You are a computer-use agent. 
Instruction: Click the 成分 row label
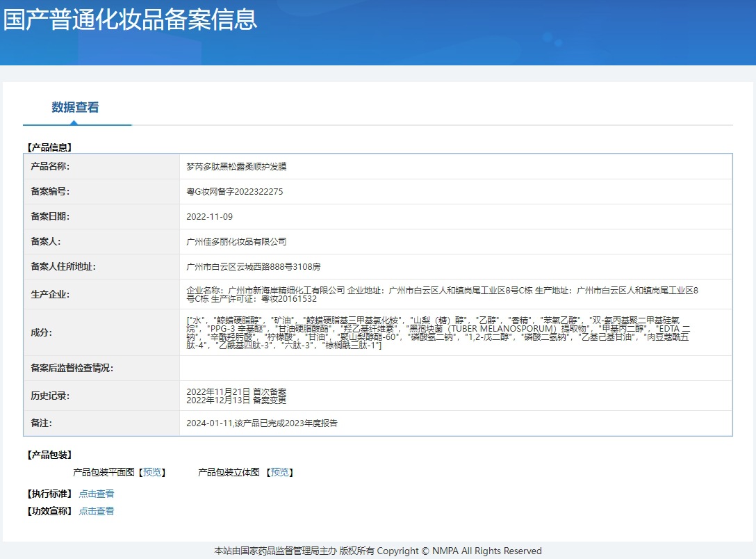(42, 332)
